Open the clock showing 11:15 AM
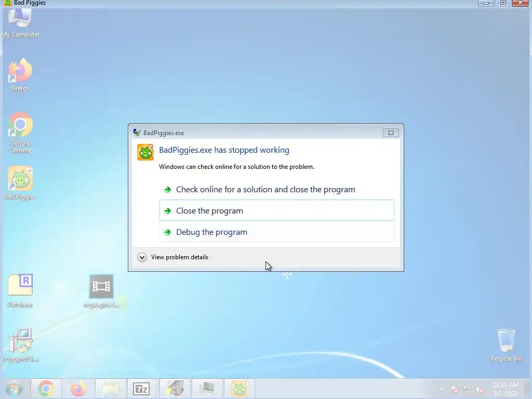 [505, 389]
